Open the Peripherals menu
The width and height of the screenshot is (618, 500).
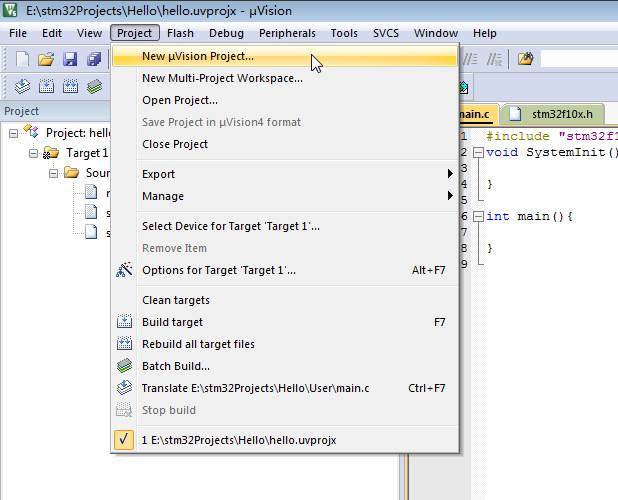point(287,33)
